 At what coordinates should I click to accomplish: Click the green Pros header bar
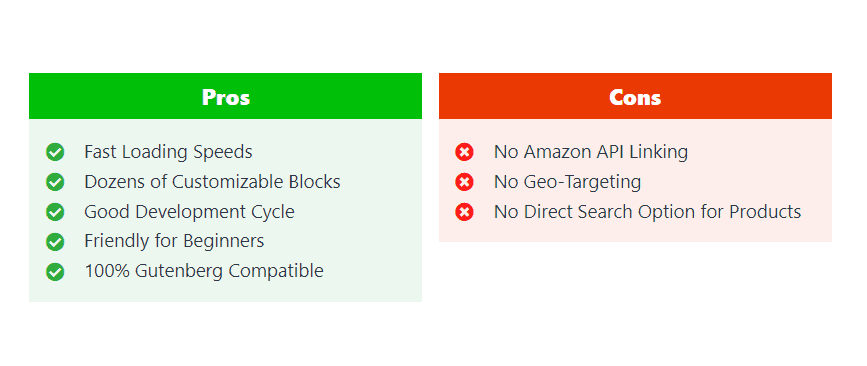point(225,96)
